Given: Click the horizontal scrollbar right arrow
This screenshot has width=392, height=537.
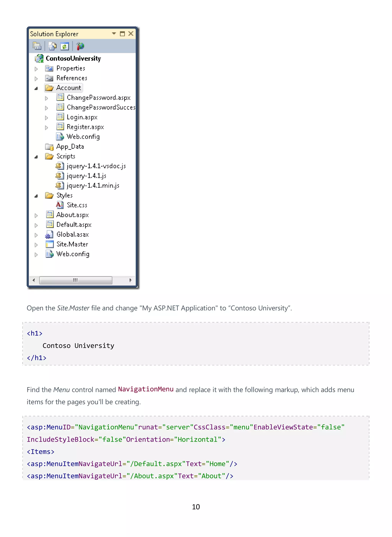Looking at the screenshot, I should [x=131, y=280].
